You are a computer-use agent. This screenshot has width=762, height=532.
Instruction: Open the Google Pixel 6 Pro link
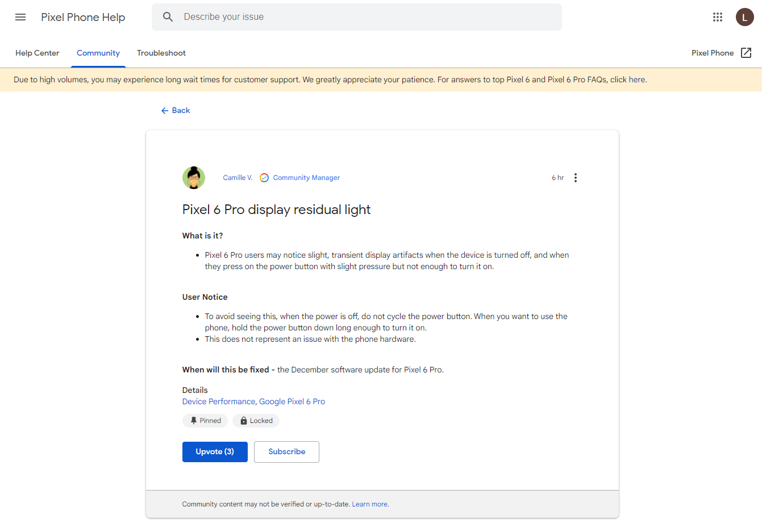click(x=292, y=401)
